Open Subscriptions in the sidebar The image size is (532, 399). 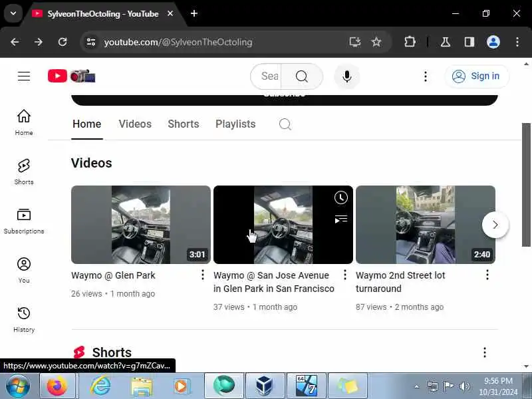click(24, 221)
